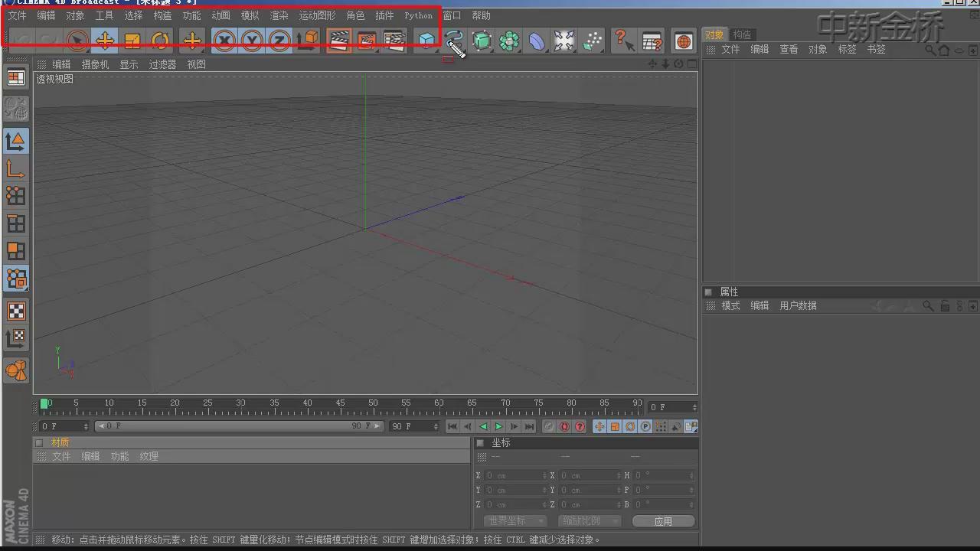Click the X position 0 cm field
This screenshot has width=980, height=551.
point(514,476)
